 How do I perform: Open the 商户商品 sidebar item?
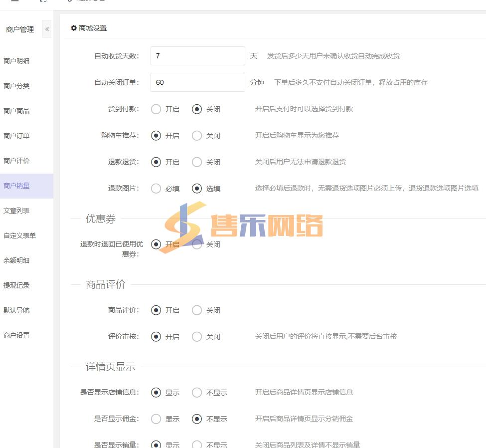click(16, 111)
